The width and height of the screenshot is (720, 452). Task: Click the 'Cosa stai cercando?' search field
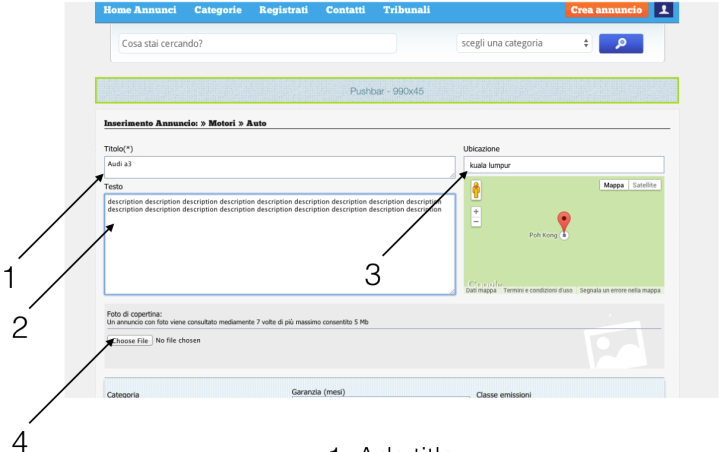pos(255,44)
